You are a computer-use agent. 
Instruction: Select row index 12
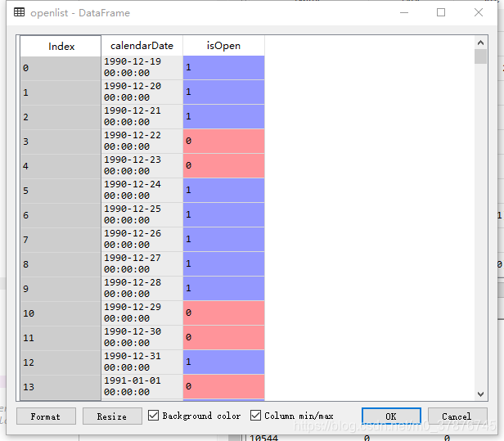click(61, 362)
